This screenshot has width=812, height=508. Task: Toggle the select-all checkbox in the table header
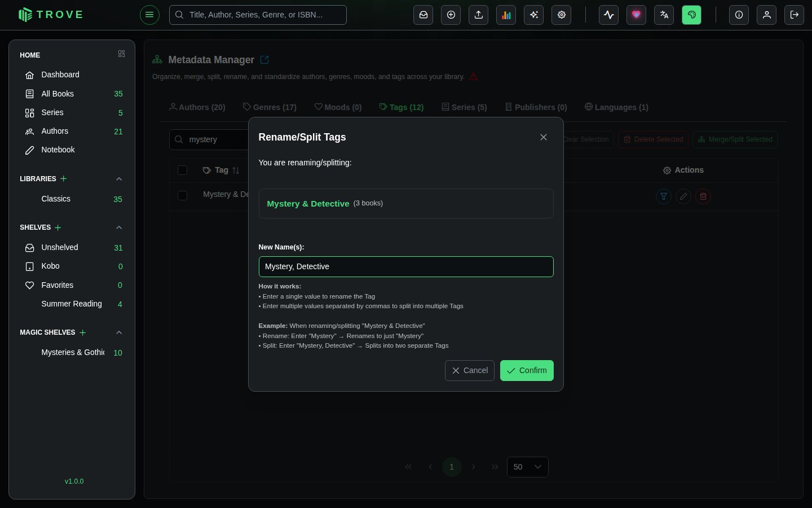[x=182, y=170]
